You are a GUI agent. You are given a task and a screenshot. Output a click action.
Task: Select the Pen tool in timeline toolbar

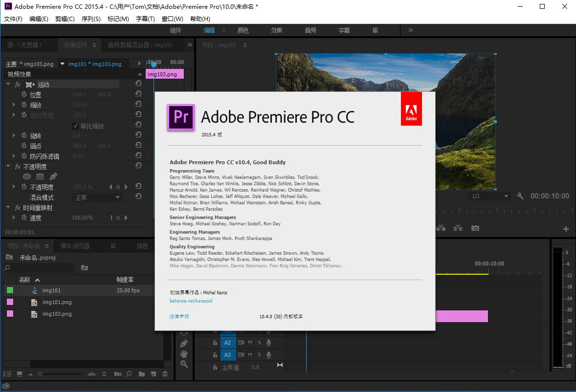pos(184,343)
